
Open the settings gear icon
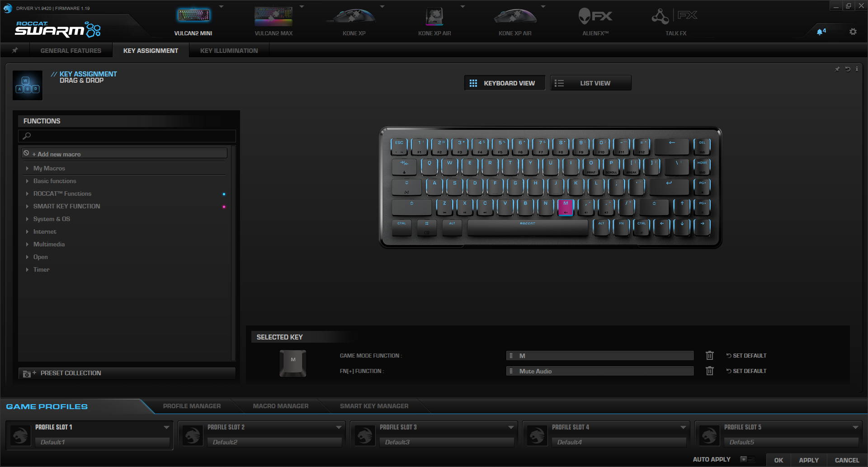point(853,32)
